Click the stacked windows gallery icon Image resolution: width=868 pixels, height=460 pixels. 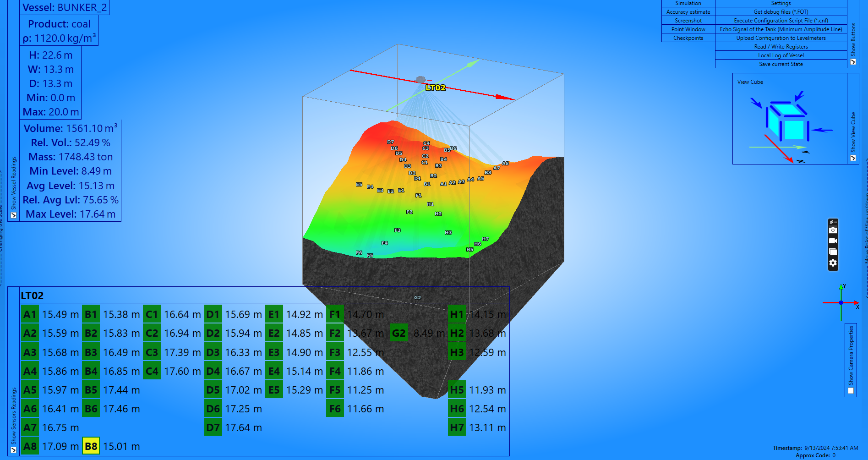pyautogui.click(x=833, y=252)
